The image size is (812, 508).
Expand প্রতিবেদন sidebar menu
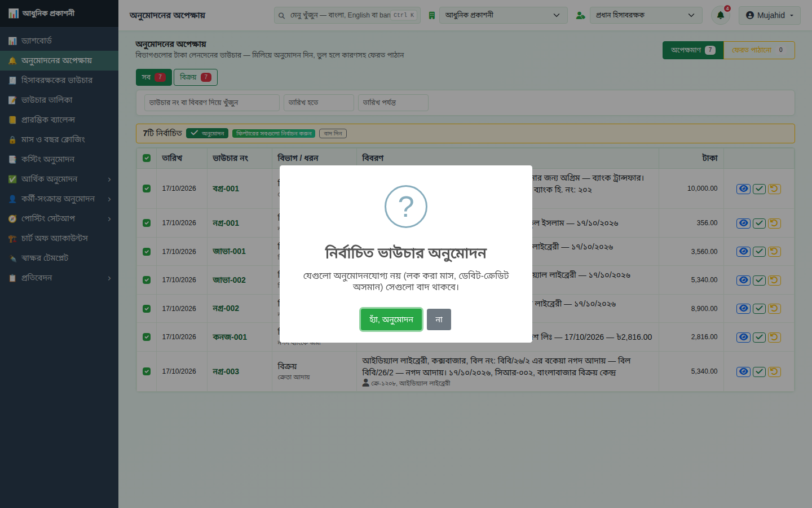(59, 278)
